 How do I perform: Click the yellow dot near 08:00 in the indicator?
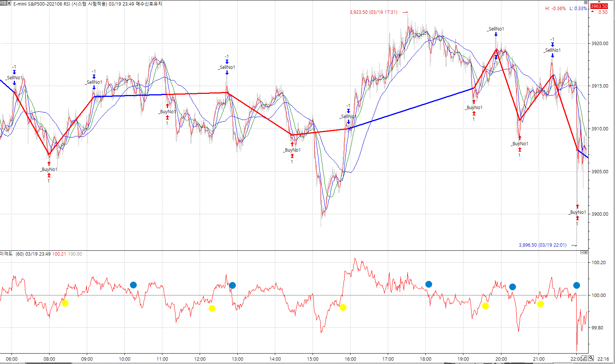coord(65,303)
